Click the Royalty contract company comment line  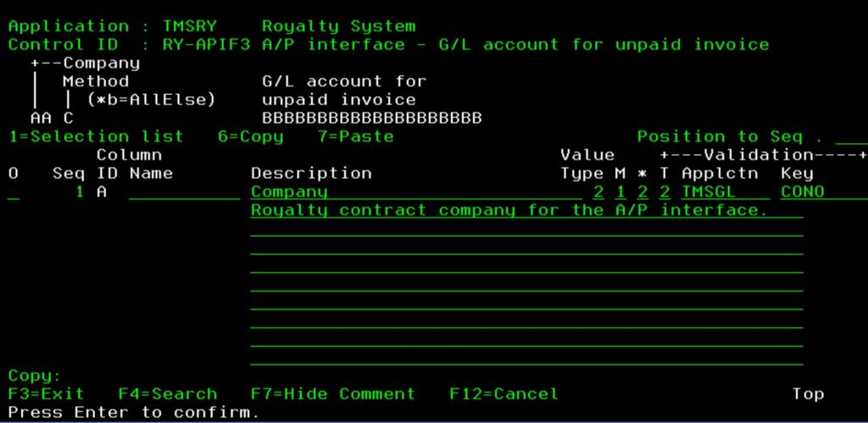tap(526, 210)
